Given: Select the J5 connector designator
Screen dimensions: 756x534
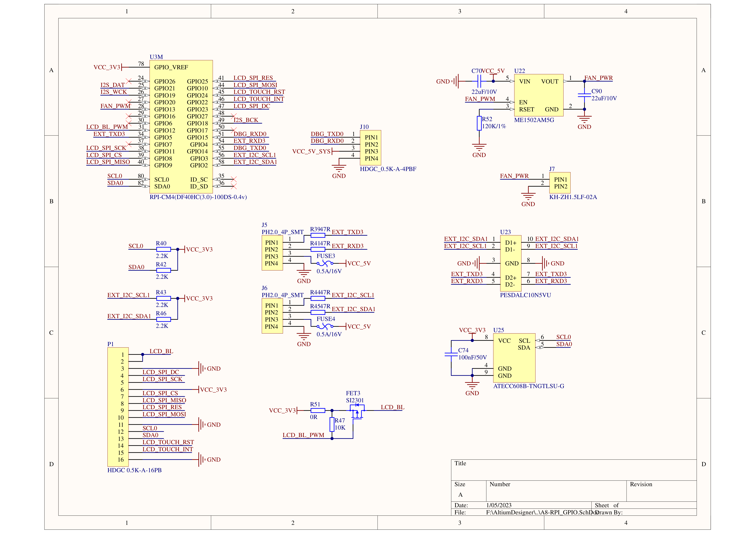Looking at the screenshot, I should tap(264, 225).
